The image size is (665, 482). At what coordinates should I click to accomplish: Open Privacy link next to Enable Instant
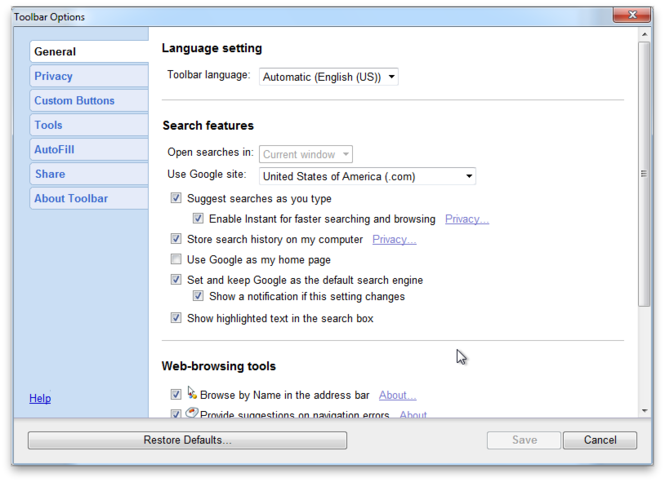click(467, 219)
